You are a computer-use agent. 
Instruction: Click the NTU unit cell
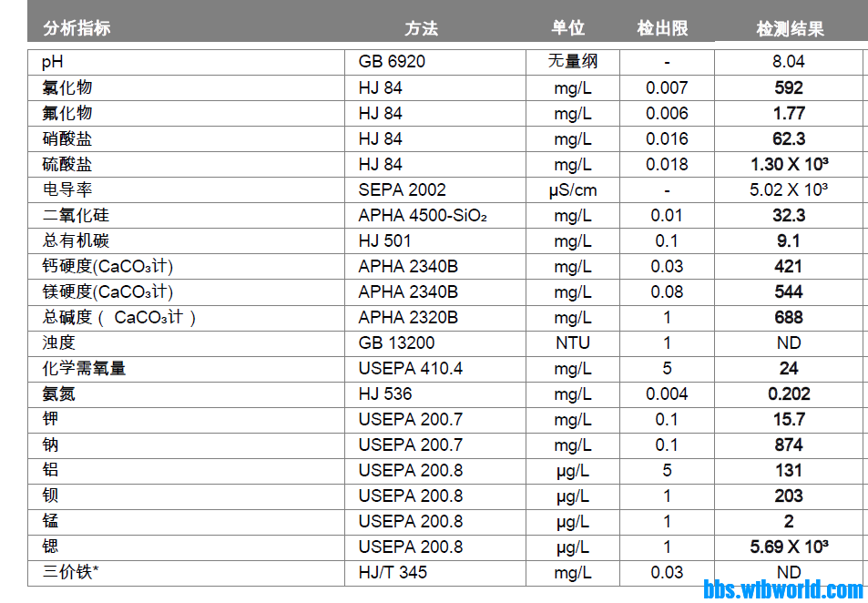point(572,343)
